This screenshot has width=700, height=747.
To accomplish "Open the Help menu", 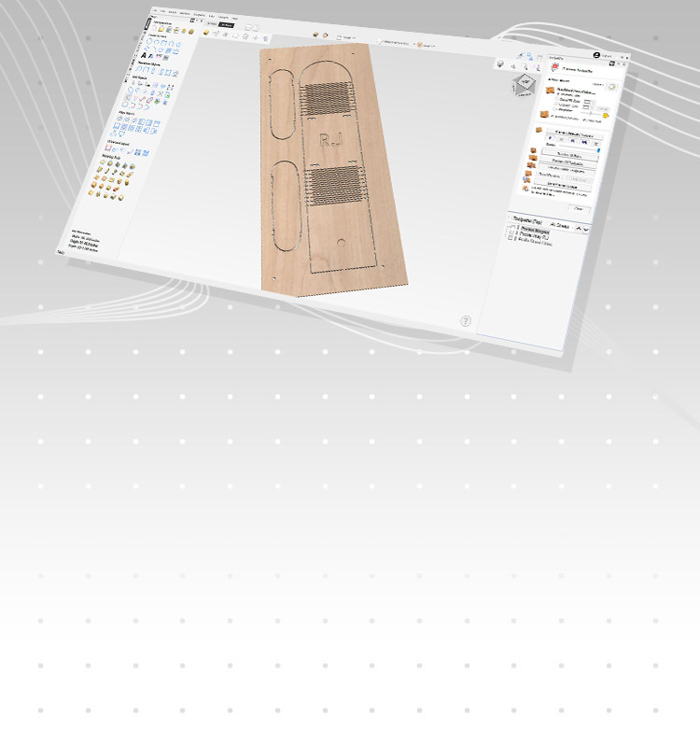I will point(235,18).
